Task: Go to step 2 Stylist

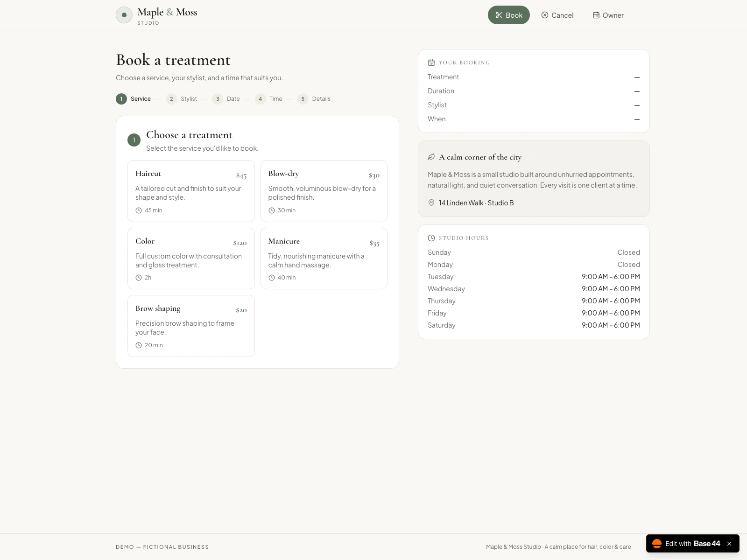Action: [x=182, y=99]
